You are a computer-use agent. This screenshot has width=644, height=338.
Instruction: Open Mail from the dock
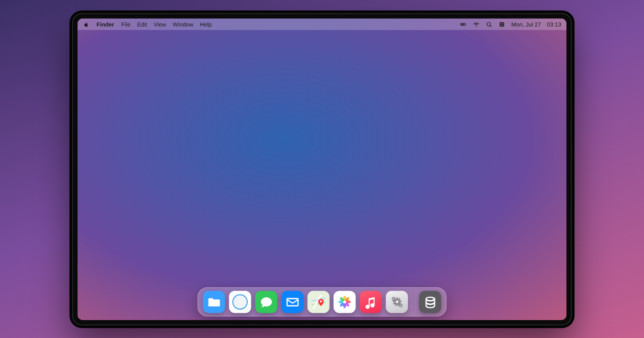tap(293, 302)
